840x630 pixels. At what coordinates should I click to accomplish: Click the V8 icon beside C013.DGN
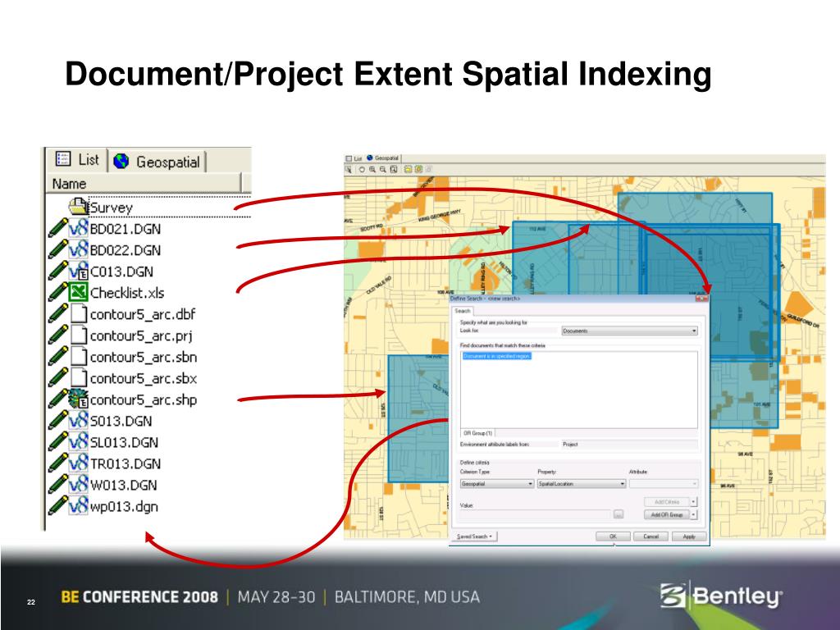[x=78, y=271]
